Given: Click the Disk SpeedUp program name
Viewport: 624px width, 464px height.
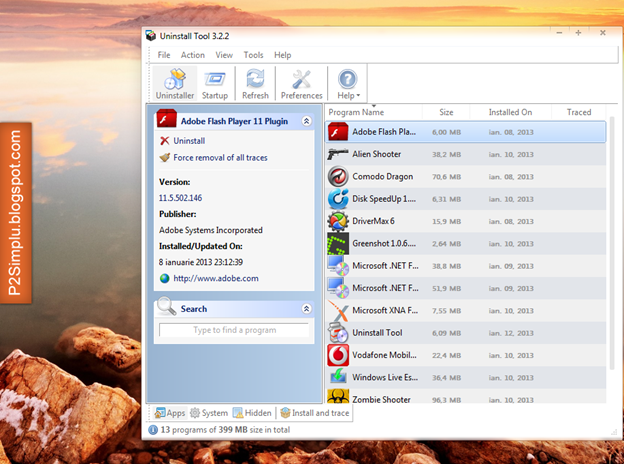Looking at the screenshot, I should pyautogui.click(x=384, y=199).
